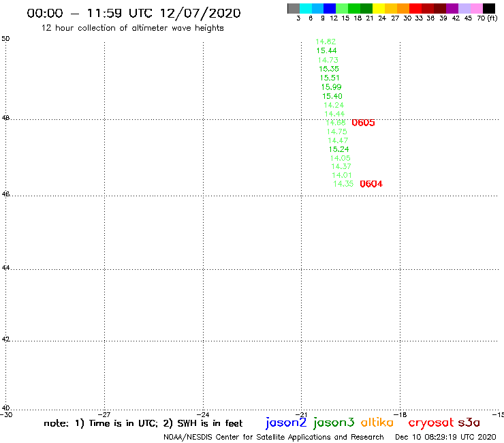
Task: Click the cyan color scale swatch
Action: (306, 8)
